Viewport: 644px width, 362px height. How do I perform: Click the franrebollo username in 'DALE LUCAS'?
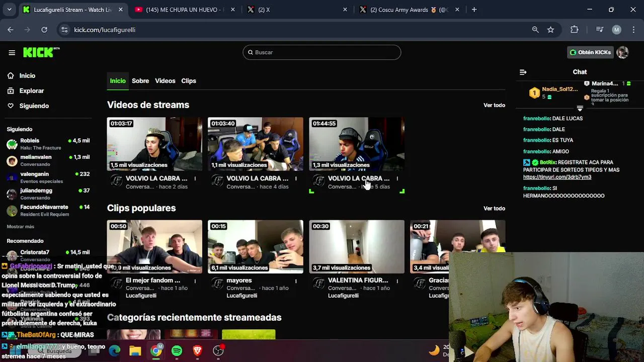point(536,119)
